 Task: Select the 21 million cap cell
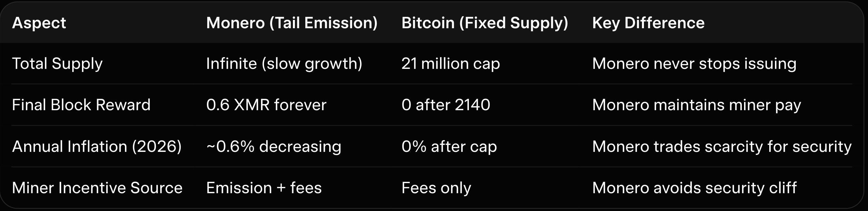450,64
